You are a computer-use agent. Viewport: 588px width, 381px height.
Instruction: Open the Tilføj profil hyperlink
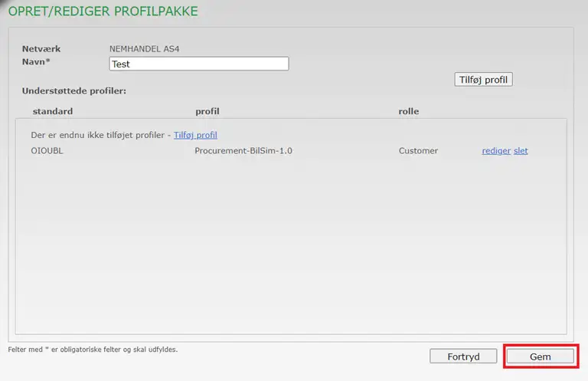click(x=195, y=135)
